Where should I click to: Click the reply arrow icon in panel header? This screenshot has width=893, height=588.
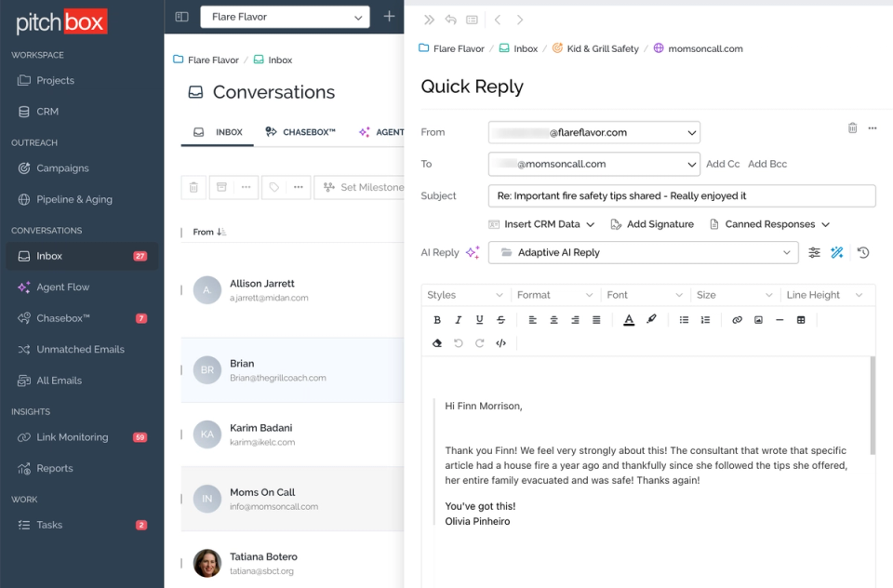click(450, 20)
